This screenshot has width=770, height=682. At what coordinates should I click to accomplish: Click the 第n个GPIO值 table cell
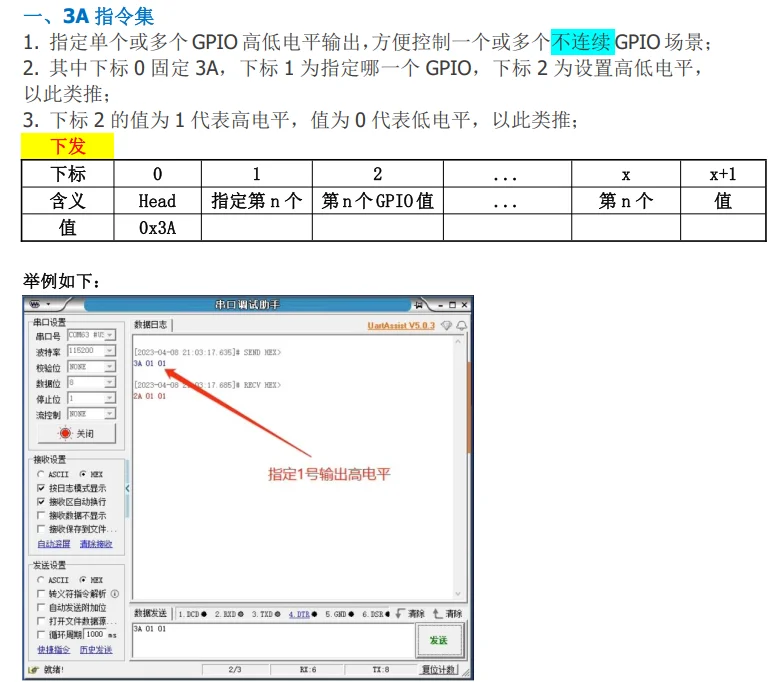pos(378,201)
